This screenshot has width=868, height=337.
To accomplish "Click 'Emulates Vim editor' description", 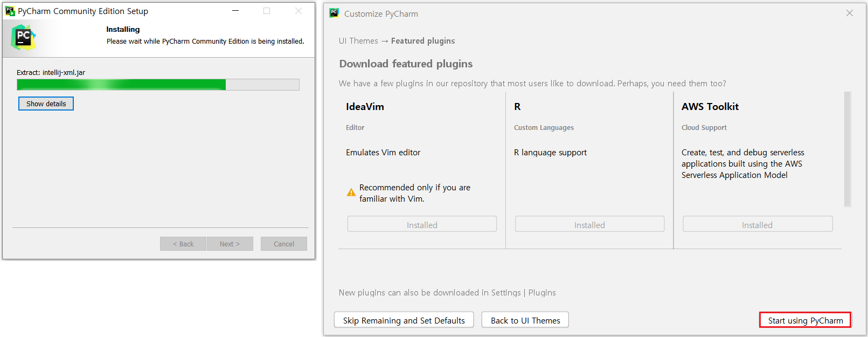I will [x=383, y=153].
